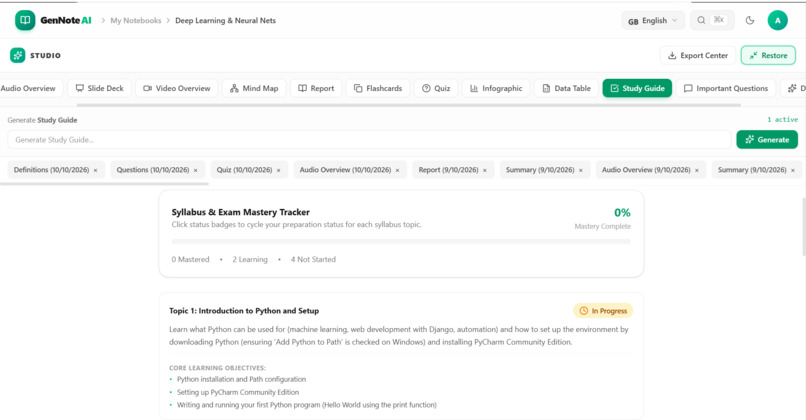Click the mastery progress bar
This screenshot has height=420, width=806.
(x=401, y=241)
